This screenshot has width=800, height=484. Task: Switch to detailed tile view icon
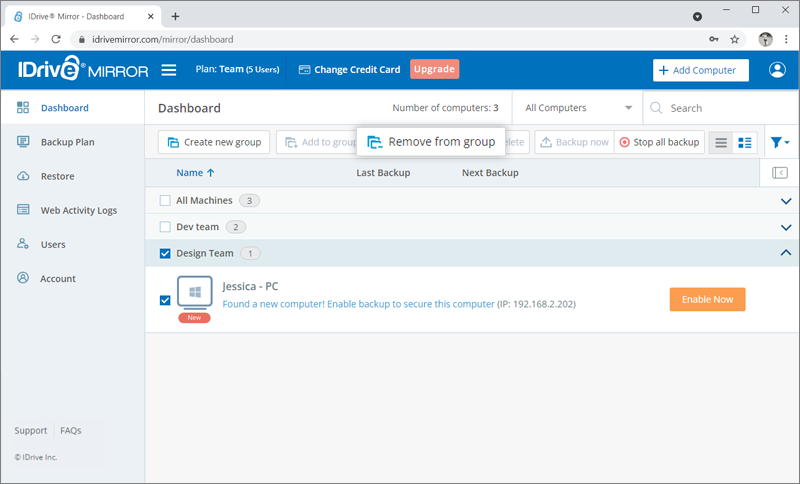(745, 143)
